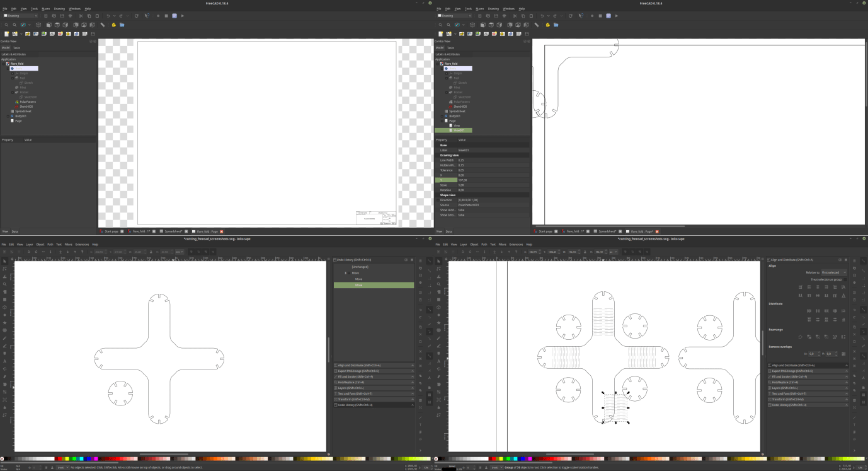Click remove overlaps icon beside V field
Screen dimensions: 868x471
pyautogui.click(x=843, y=354)
